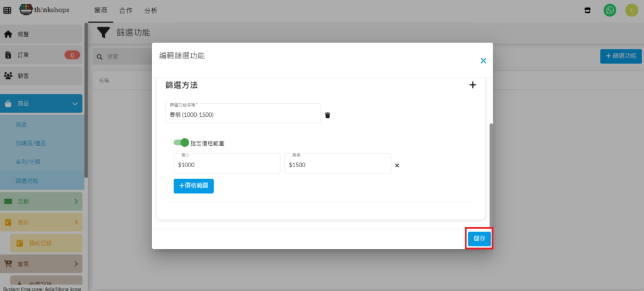This screenshot has width=644, height=291.
Task: Expand the 預約 sidebar menu
Action: click(x=42, y=222)
